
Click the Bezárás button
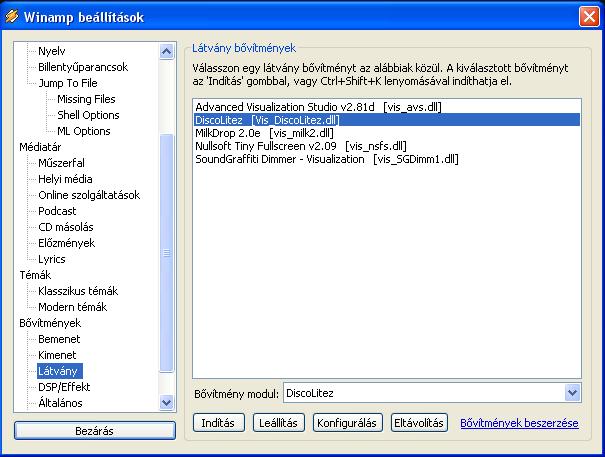(95, 430)
